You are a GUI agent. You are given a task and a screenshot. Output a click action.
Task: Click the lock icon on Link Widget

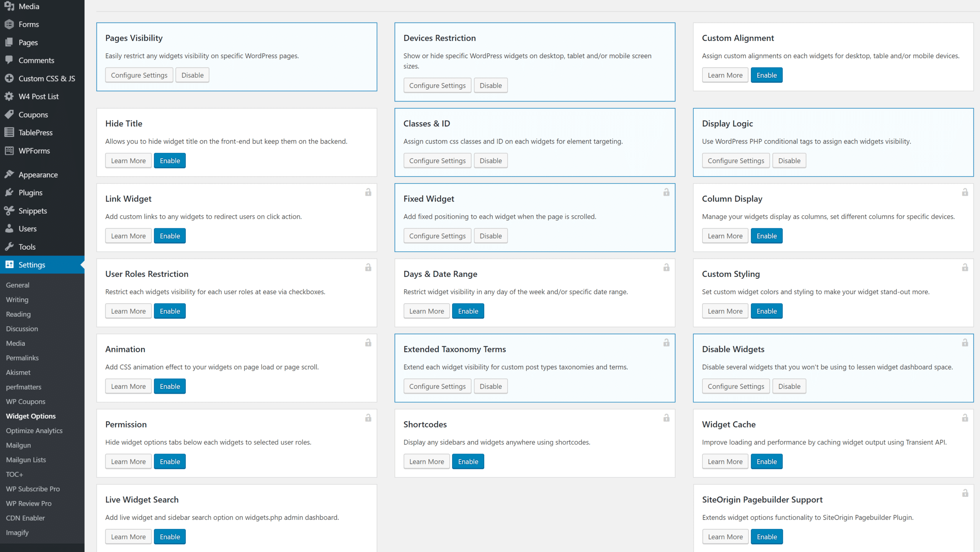pyautogui.click(x=368, y=192)
